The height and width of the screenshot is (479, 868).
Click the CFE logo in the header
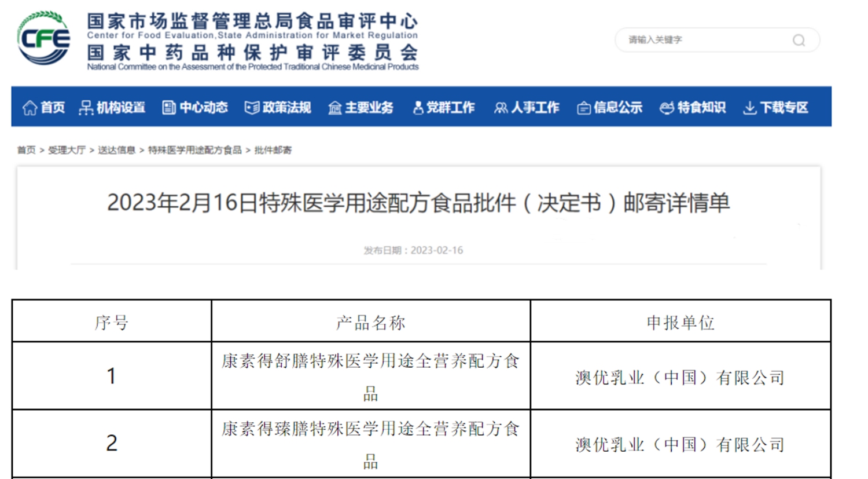[44, 38]
